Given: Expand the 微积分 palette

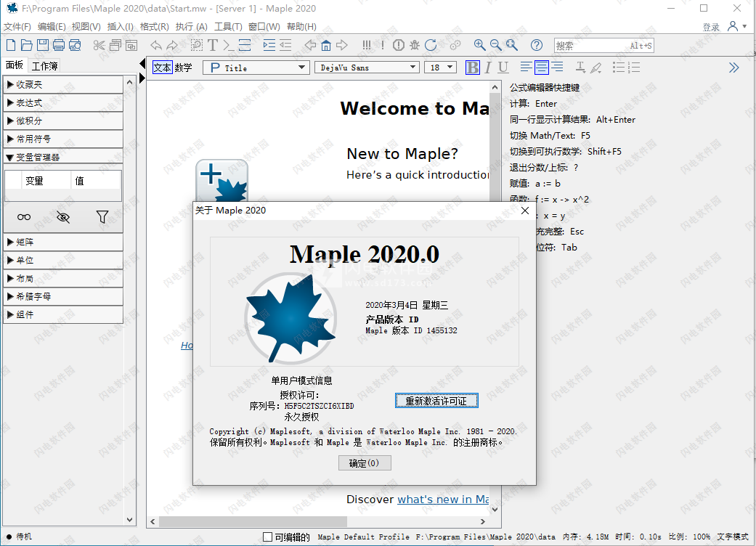Looking at the screenshot, I should [63, 121].
